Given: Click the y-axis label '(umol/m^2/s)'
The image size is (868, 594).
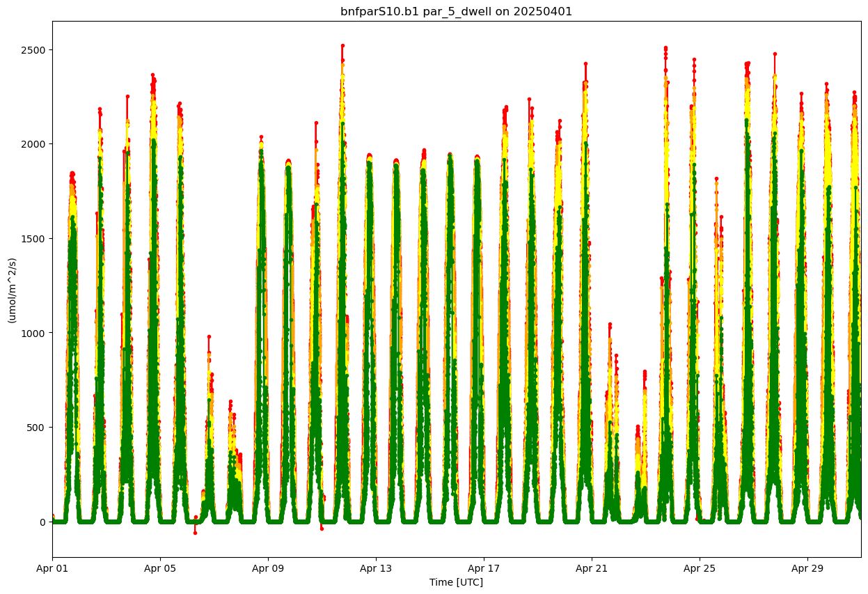Looking at the screenshot, I should click(x=12, y=290).
